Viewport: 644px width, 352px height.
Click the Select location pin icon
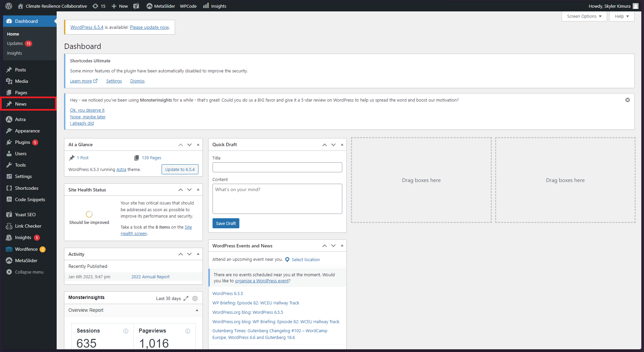pyautogui.click(x=287, y=259)
